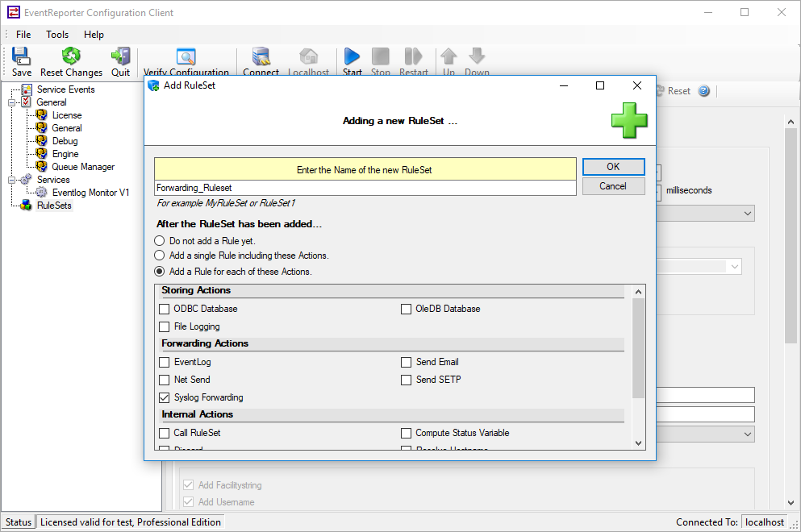This screenshot has height=532, width=801.
Task: Select the Service Events tree icon
Action: tap(27, 89)
